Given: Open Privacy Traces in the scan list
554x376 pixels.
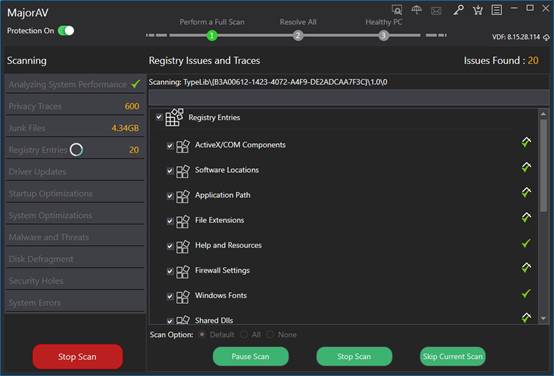Looking at the screenshot, I should (x=75, y=106).
